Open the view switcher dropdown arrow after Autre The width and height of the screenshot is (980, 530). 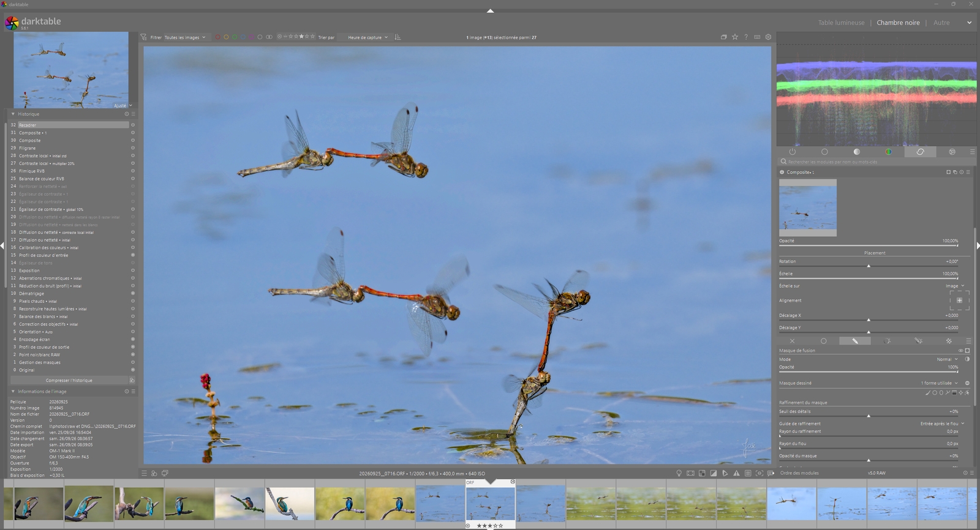click(969, 23)
